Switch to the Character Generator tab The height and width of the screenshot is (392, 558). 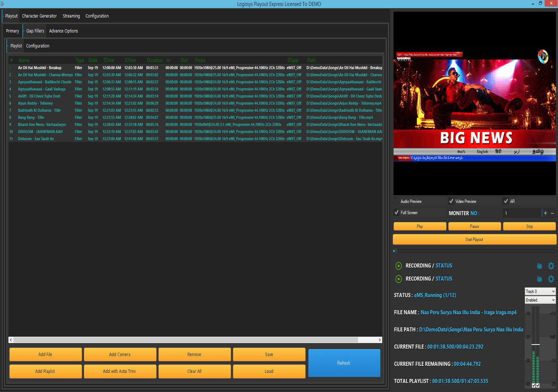[x=39, y=16]
